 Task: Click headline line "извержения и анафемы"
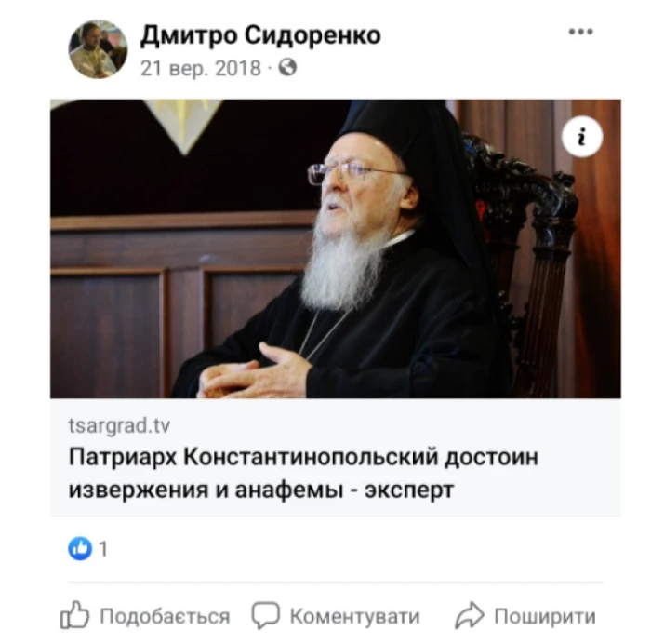pyautogui.click(x=206, y=490)
